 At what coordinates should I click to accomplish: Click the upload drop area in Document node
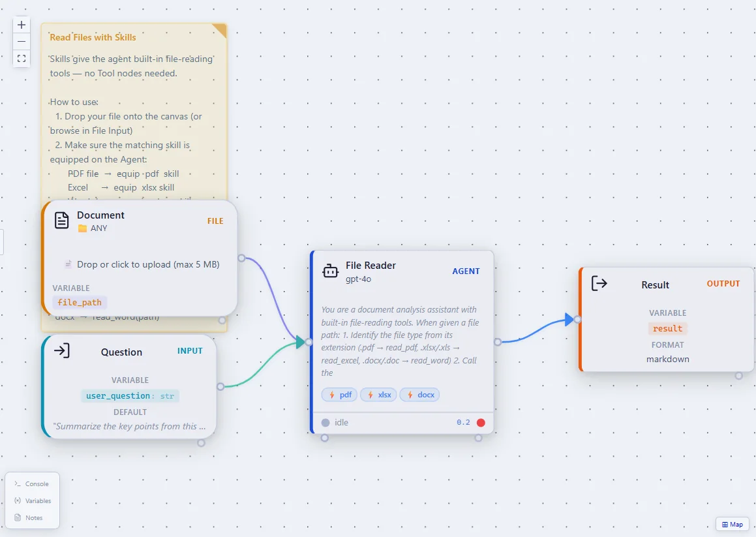(142, 264)
